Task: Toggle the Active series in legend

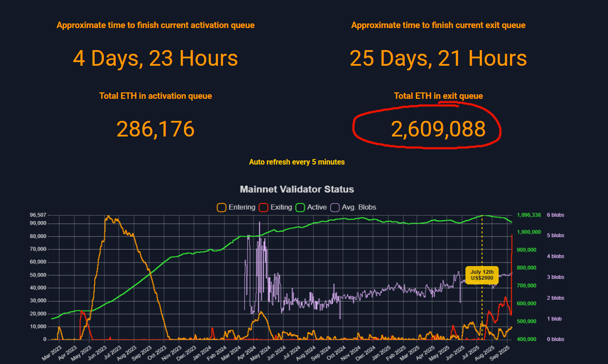Action: click(x=311, y=207)
